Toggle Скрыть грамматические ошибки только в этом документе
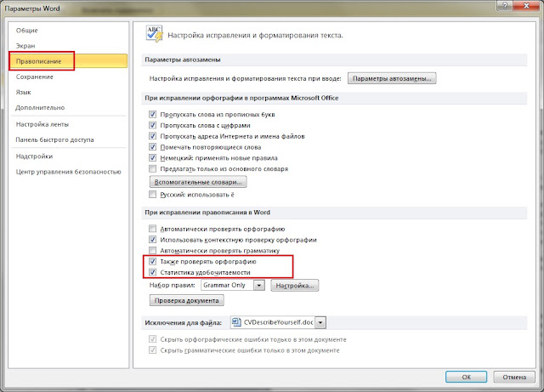Screen dimensions: 544x392 152,350
